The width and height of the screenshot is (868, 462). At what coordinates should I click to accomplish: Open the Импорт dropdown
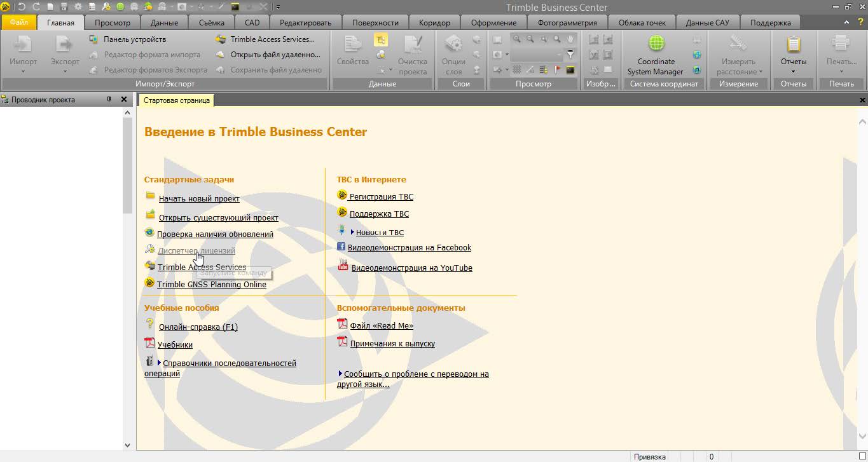pyautogui.click(x=24, y=71)
